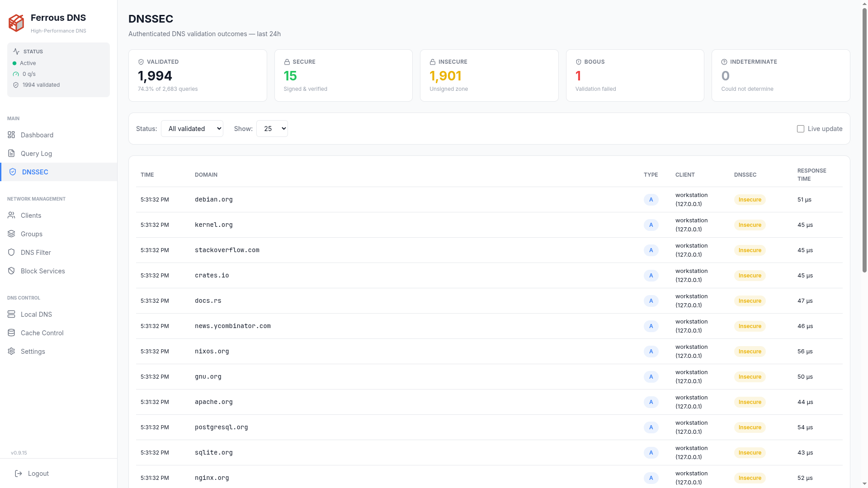Click the Secure 15 summary card

point(344,75)
